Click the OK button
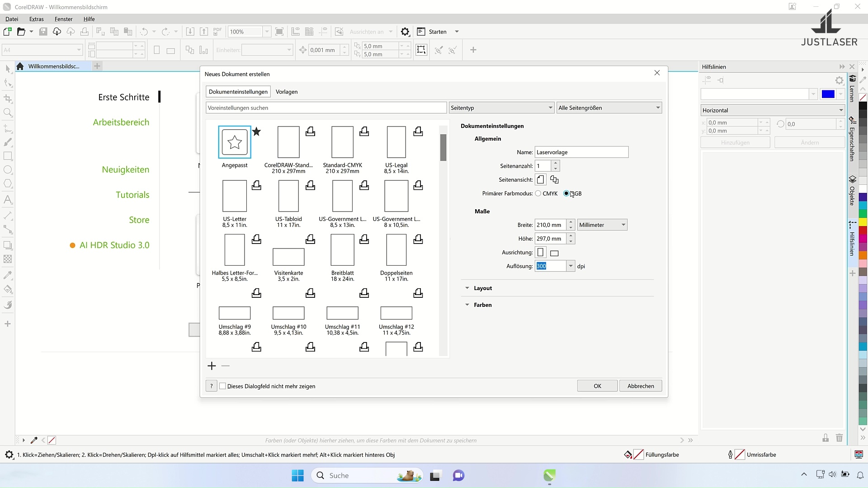868x488 pixels. pos(597,386)
